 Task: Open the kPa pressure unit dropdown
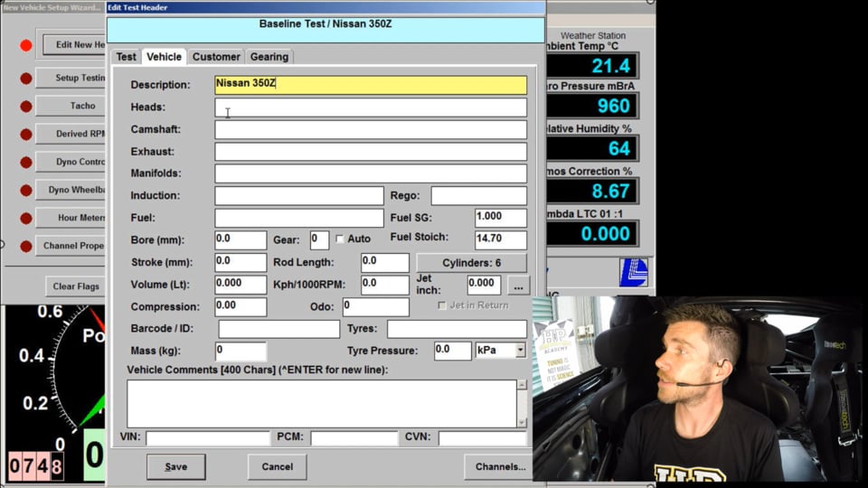point(520,351)
